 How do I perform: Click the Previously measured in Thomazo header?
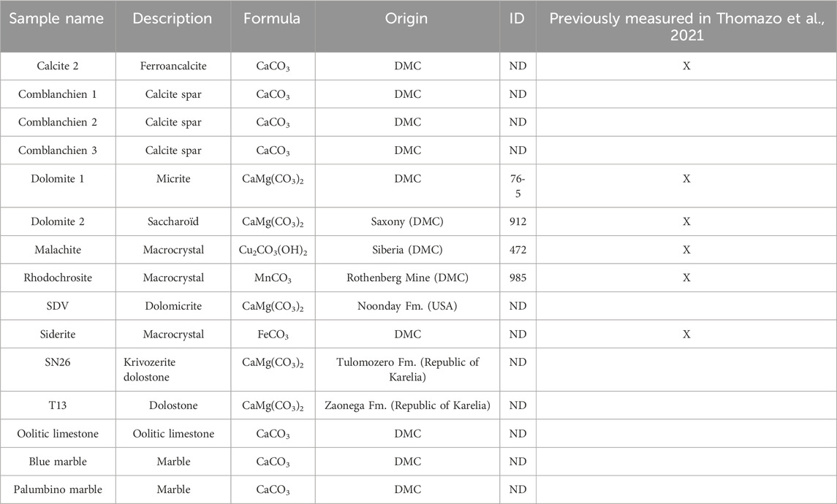tap(686, 26)
